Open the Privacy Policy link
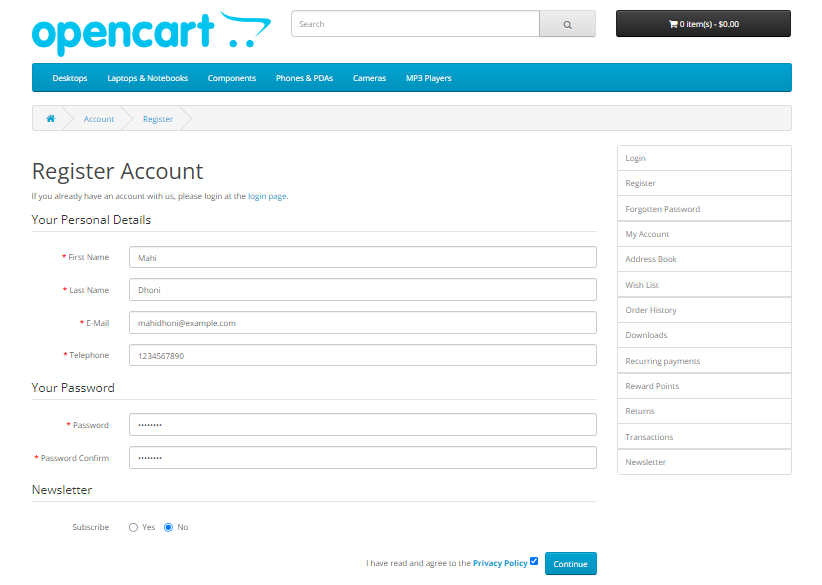 [500, 563]
